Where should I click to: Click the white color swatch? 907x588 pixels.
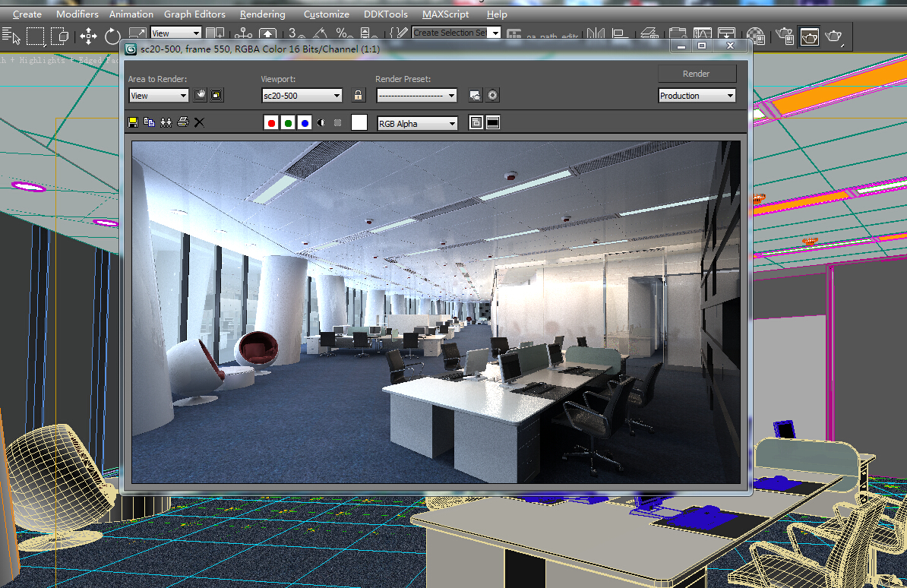(x=359, y=123)
